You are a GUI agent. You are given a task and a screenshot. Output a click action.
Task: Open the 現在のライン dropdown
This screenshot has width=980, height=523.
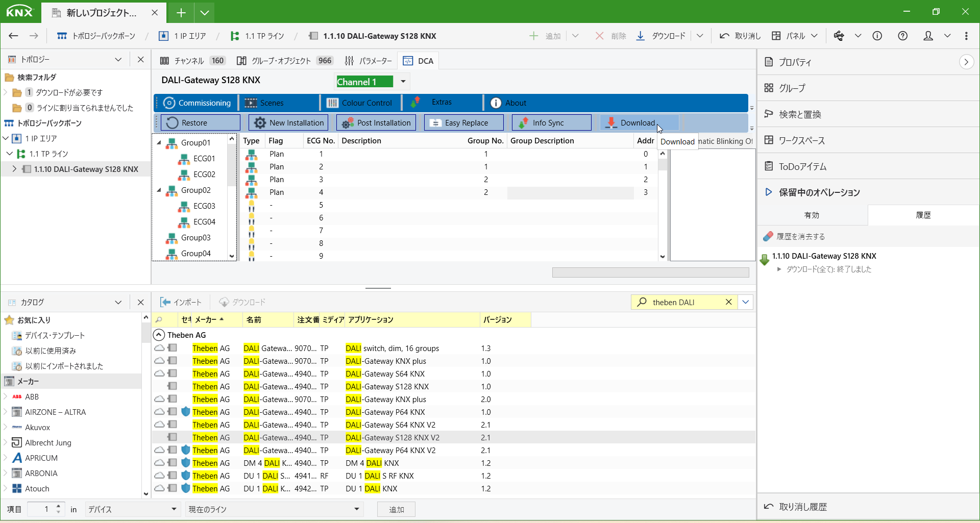(274, 509)
